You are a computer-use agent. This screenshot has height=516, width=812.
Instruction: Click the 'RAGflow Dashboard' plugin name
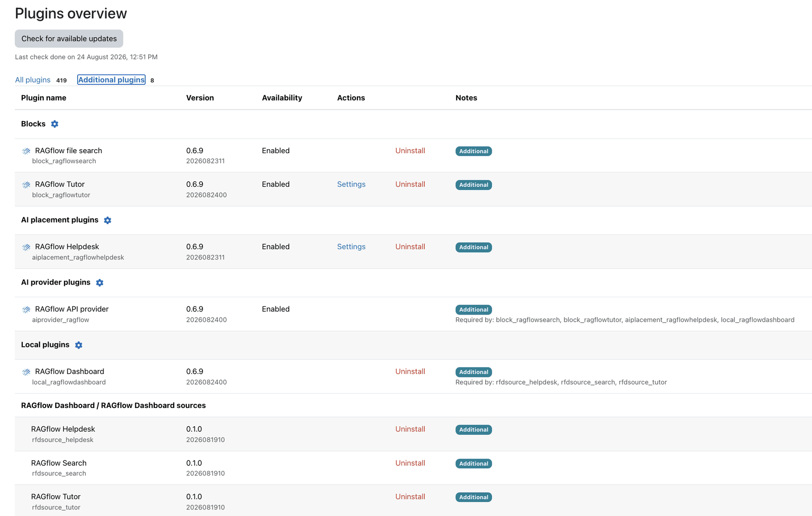[x=70, y=371]
